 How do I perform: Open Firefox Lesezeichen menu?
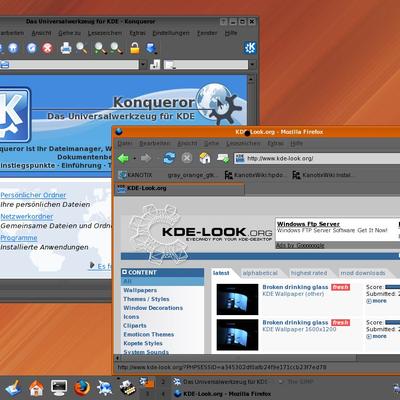[x=243, y=143]
